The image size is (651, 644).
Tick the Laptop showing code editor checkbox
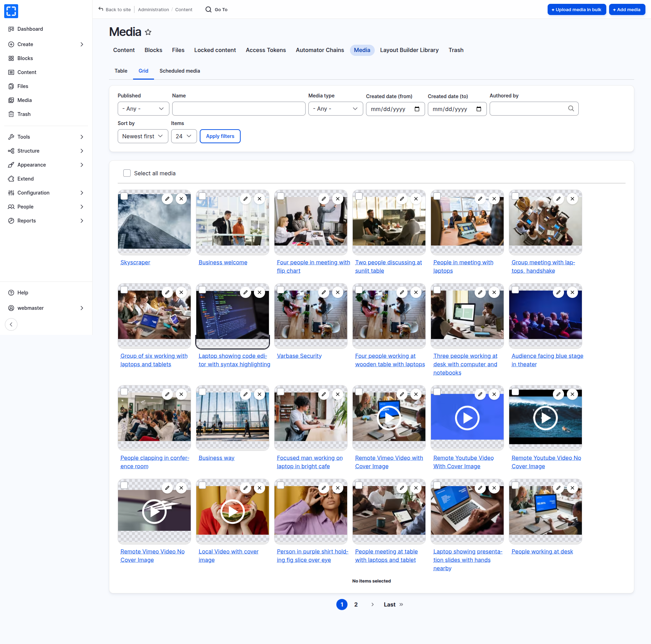[202, 290]
